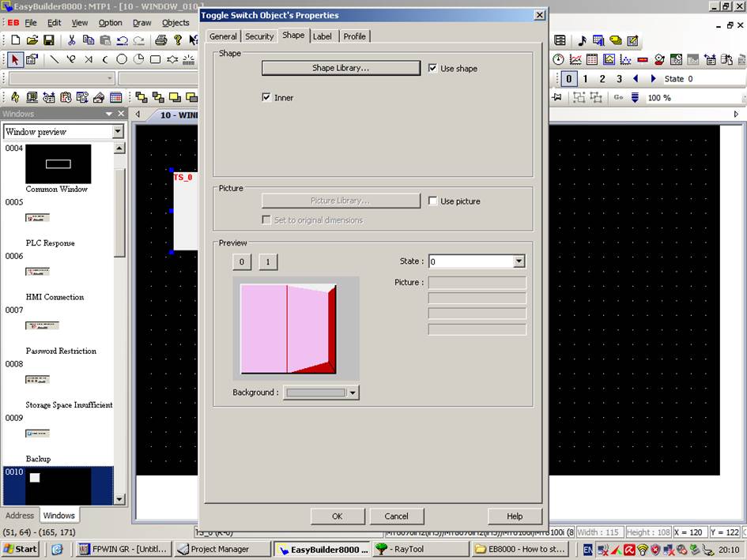
Task: Select the Common Window thumbnail
Action: point(57,163)
